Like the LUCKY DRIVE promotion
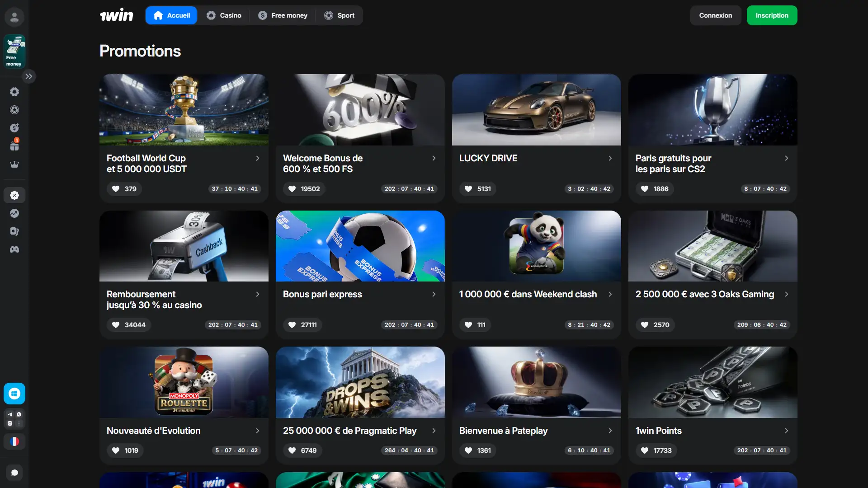Screen dimensions: 868x488 click(478, 189)
